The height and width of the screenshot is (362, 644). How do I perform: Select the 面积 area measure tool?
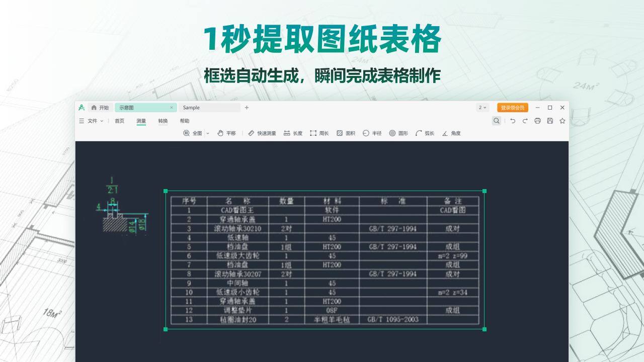346,133
